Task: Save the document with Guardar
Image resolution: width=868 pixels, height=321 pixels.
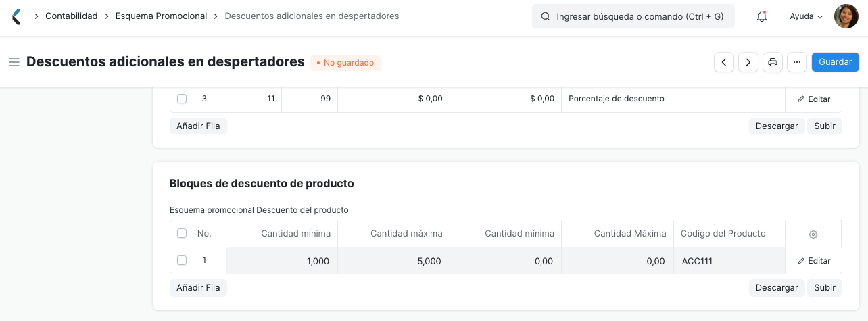Action: pyautogui.click(x=836, y=62)
